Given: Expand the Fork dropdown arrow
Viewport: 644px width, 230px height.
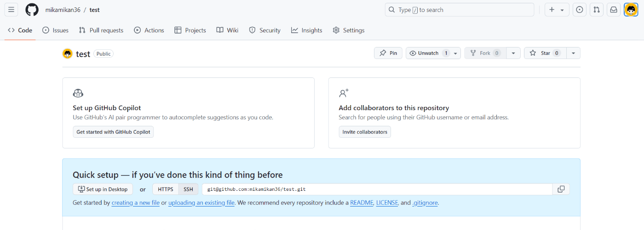Looking at the screenshot, I should click(x=513, y=53).
